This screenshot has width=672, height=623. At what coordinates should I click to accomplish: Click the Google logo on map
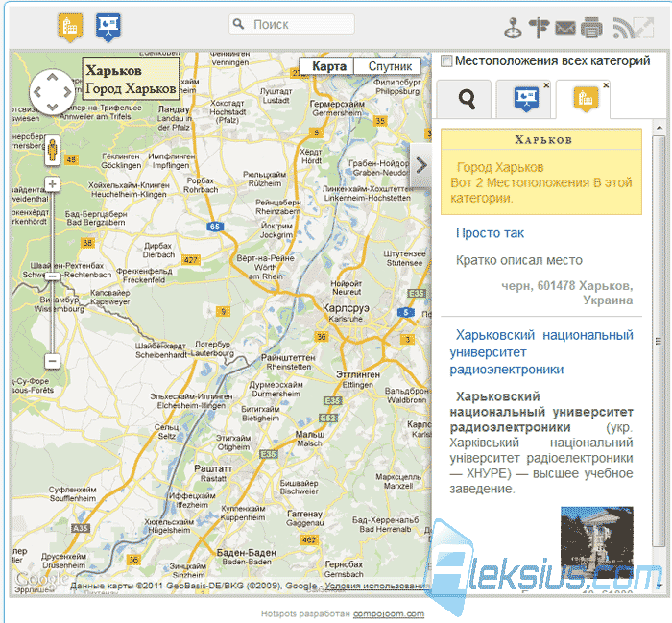[41, 579]
